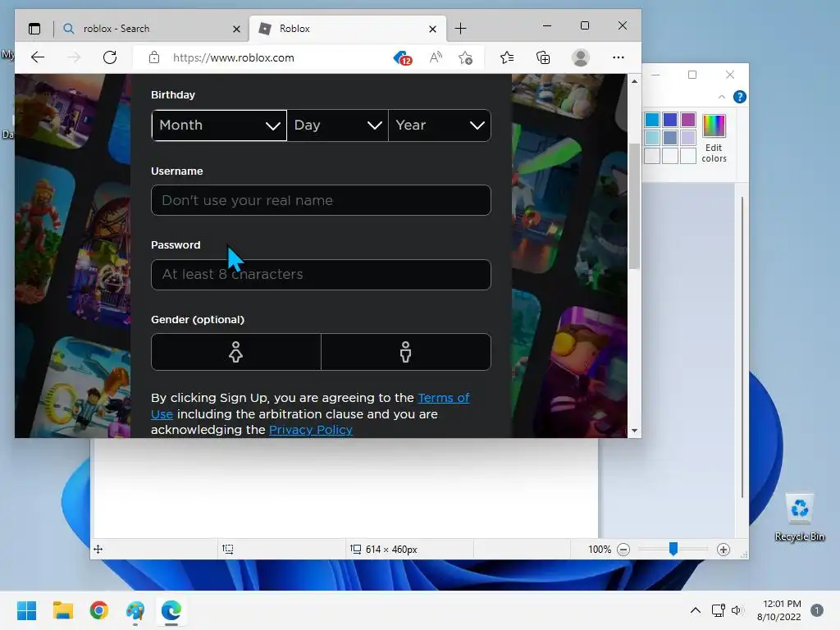Expand the birthday Day dropdown
Screen dimensions: 840x630
click(x=337, y=126)
